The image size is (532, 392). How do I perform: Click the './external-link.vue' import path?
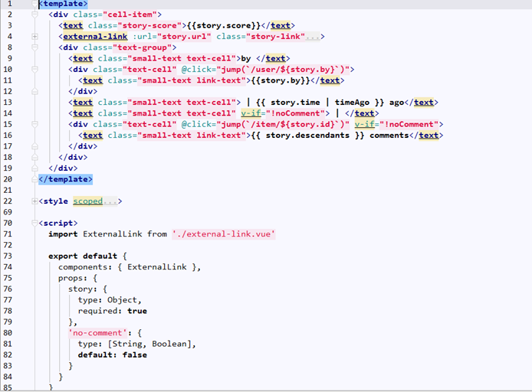point(224,234)
